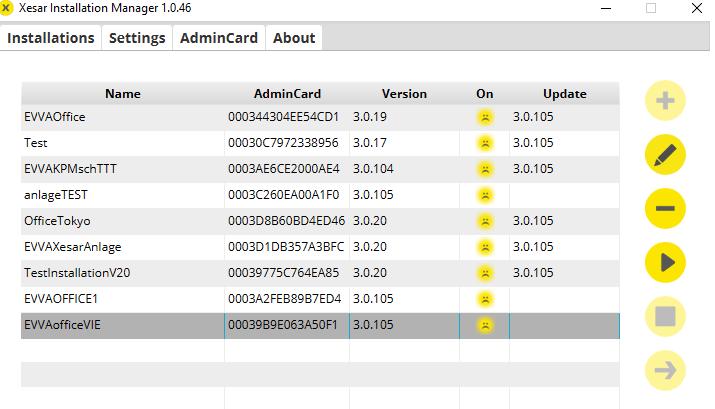Select the OfficeTokyo installation
The width and height of the screenshot is (715, 409).
(x=57, y=221)
